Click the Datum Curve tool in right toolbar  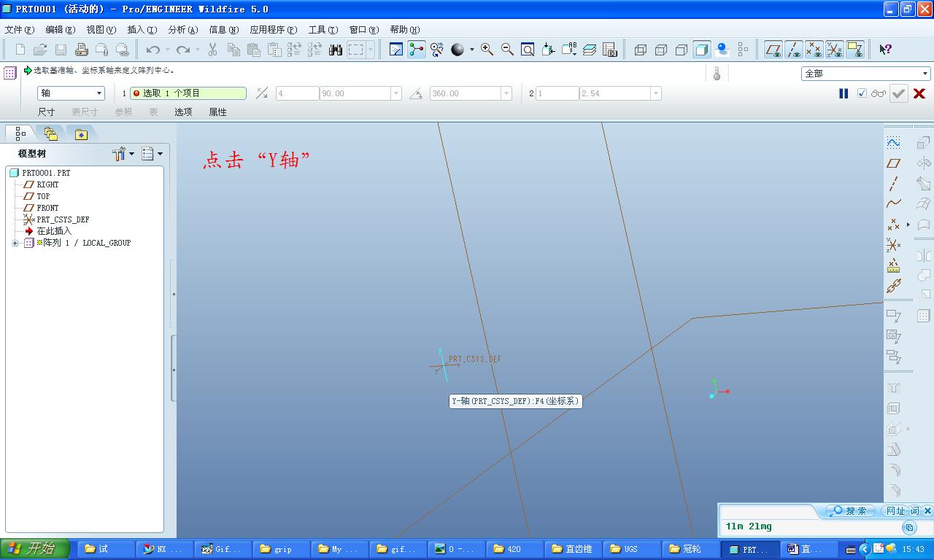pyautogui.click(x=893, y=204)
